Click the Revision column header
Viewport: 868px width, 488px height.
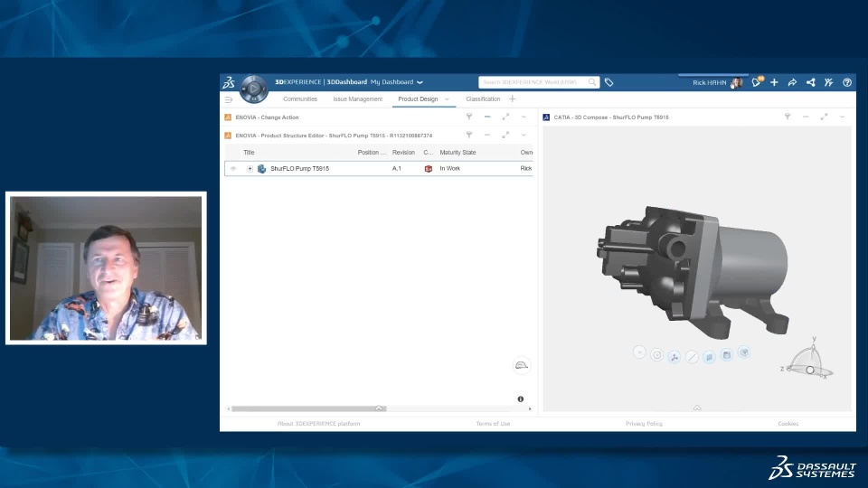(403, 152)
